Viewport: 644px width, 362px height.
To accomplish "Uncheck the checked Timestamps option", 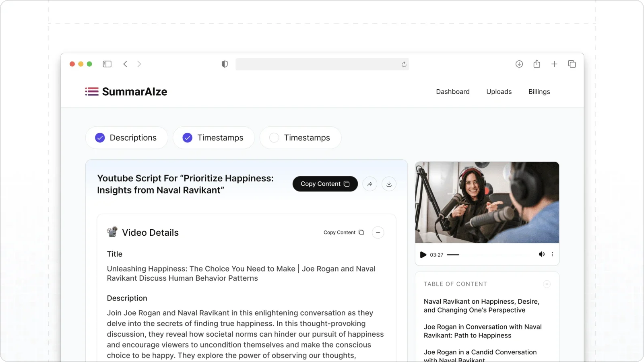I will [214, 138].
